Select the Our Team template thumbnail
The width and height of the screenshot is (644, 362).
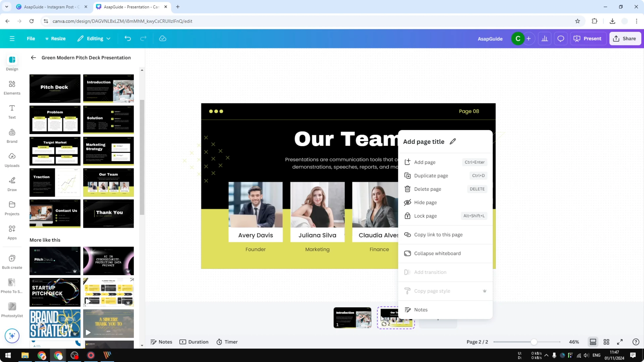[108, 182]
